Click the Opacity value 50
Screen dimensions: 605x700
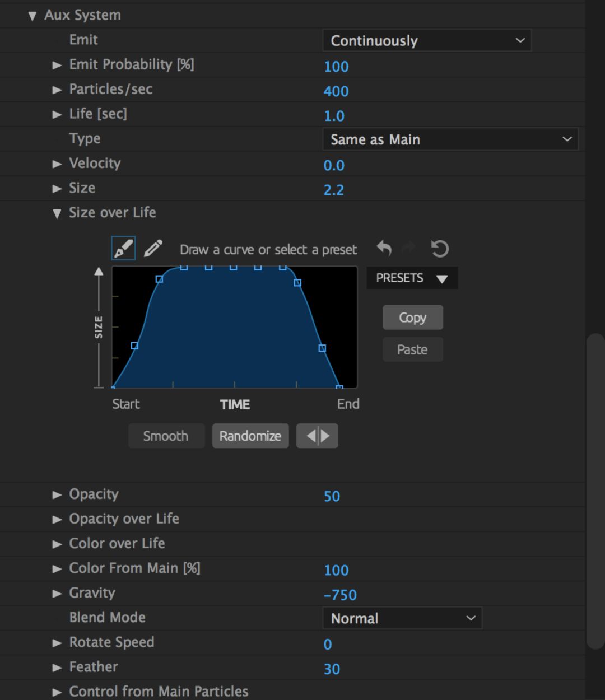[332, 496]
